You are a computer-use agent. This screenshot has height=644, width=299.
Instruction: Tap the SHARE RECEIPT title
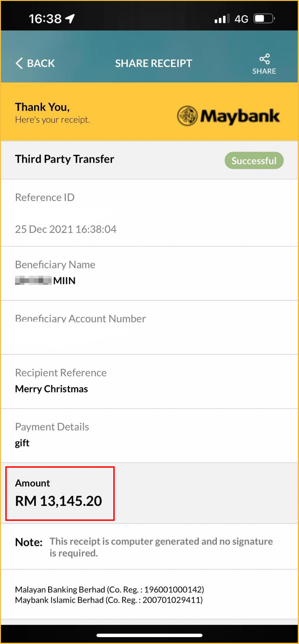153,63
